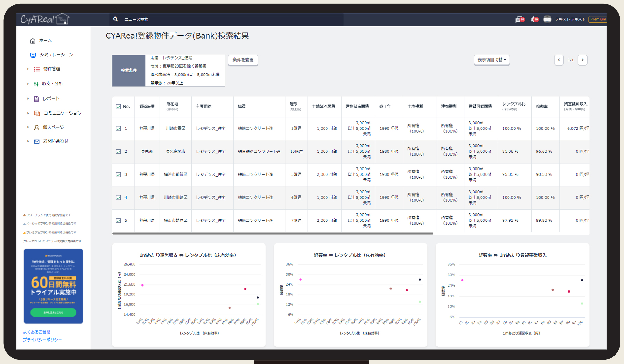
Task: Uncheck the checkbox for row 3
Action: [118, 174]
